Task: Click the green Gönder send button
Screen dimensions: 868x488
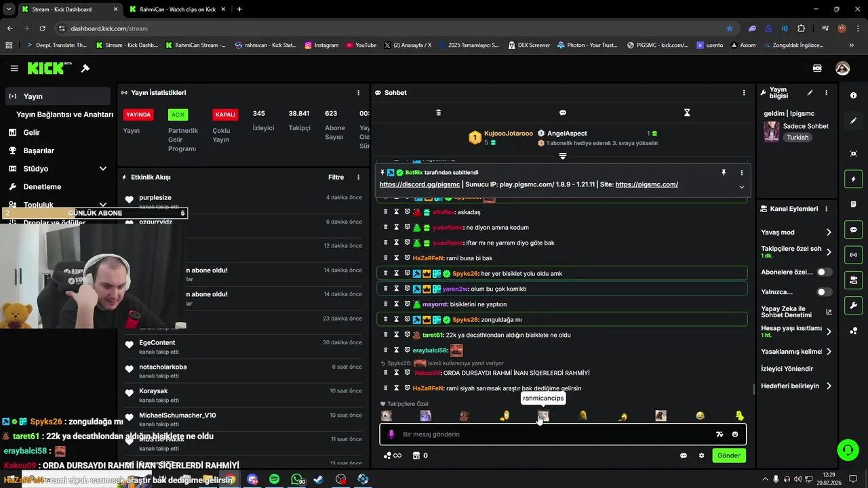Action: click(729, 455)
